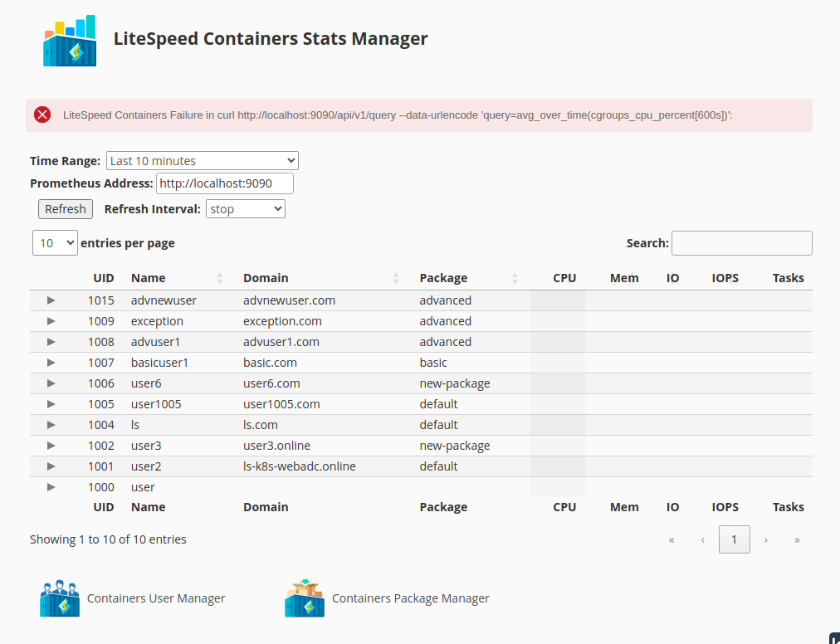Image resolution: width=840 pixels, height=644 pixels.
Task: Click the red error icon on the failure banner
Action: pyautogui.click(x=42, y=115)
